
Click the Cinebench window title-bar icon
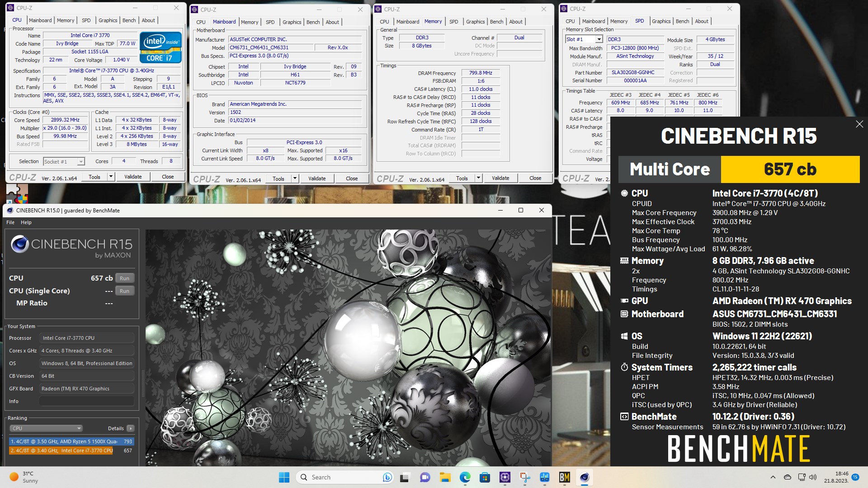(10, 210)
